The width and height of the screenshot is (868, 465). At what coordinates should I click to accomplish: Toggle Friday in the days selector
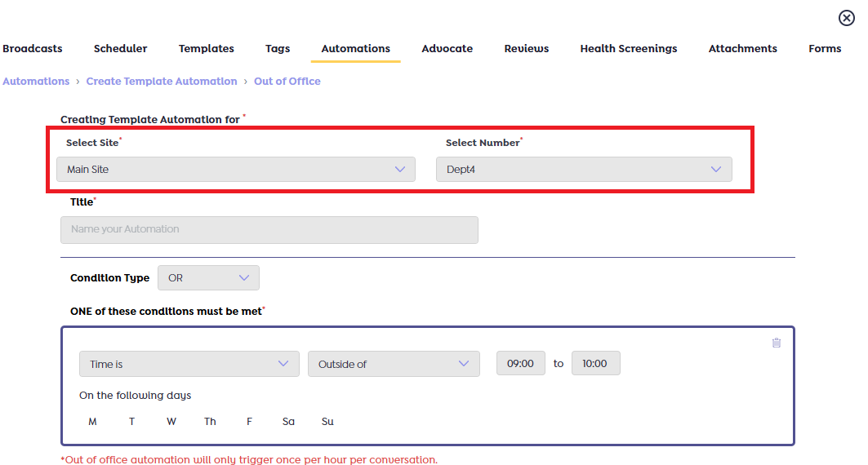(249, 422)
